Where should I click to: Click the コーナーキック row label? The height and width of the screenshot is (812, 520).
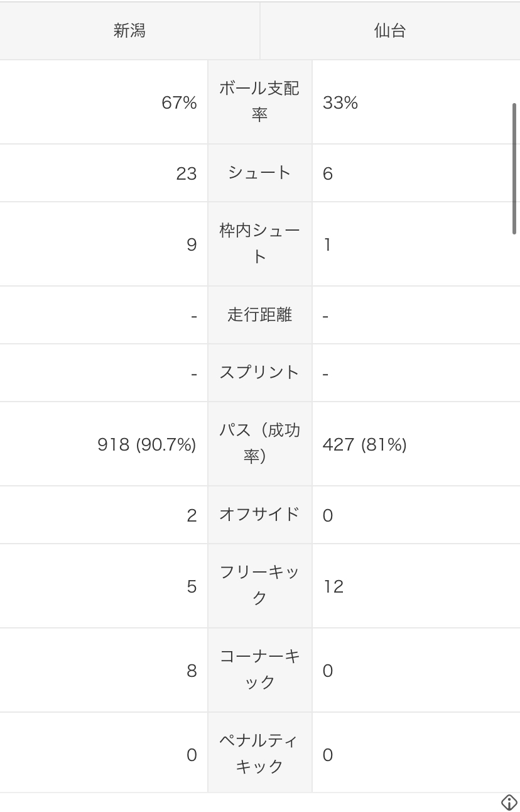tap(259, 670)
